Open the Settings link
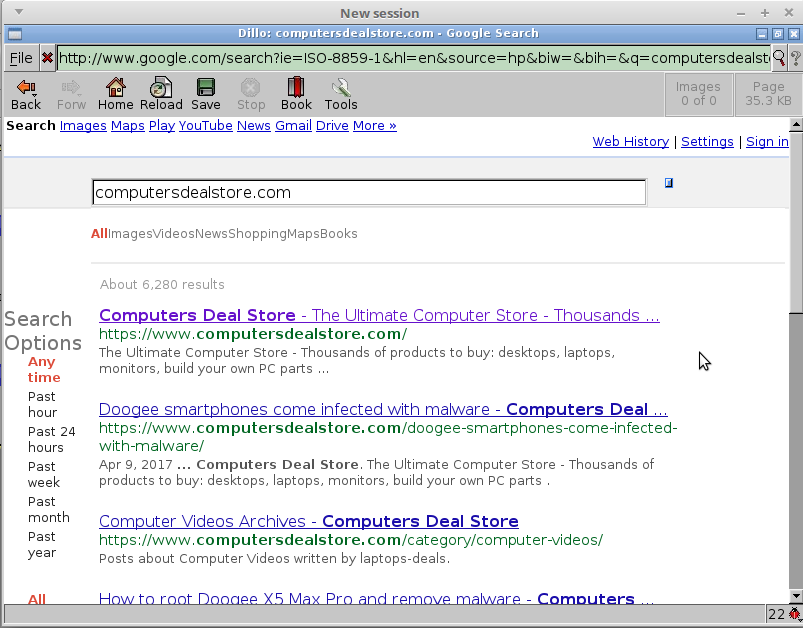 tap(707, 142)
